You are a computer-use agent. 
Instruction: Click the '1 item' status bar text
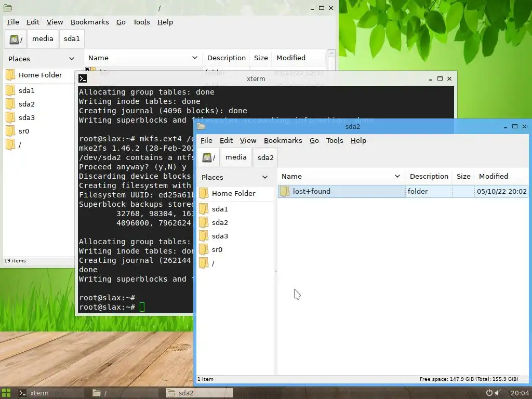click(x=205, y=379)
